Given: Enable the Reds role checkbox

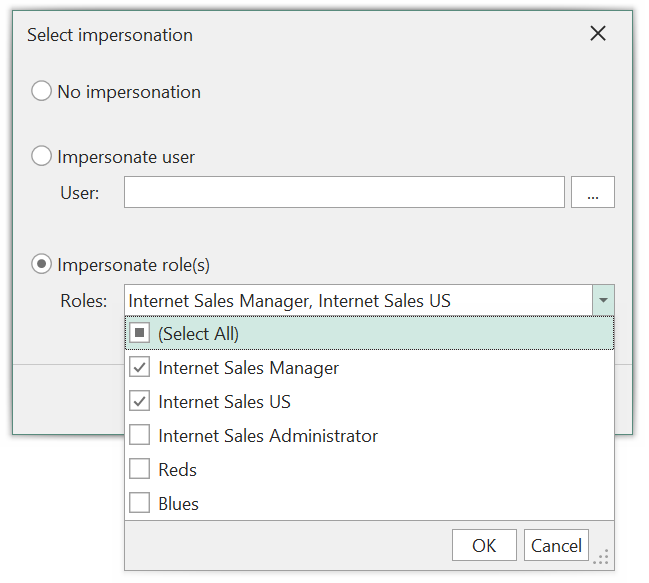Looking at the screenshot, I should [139, 469].
